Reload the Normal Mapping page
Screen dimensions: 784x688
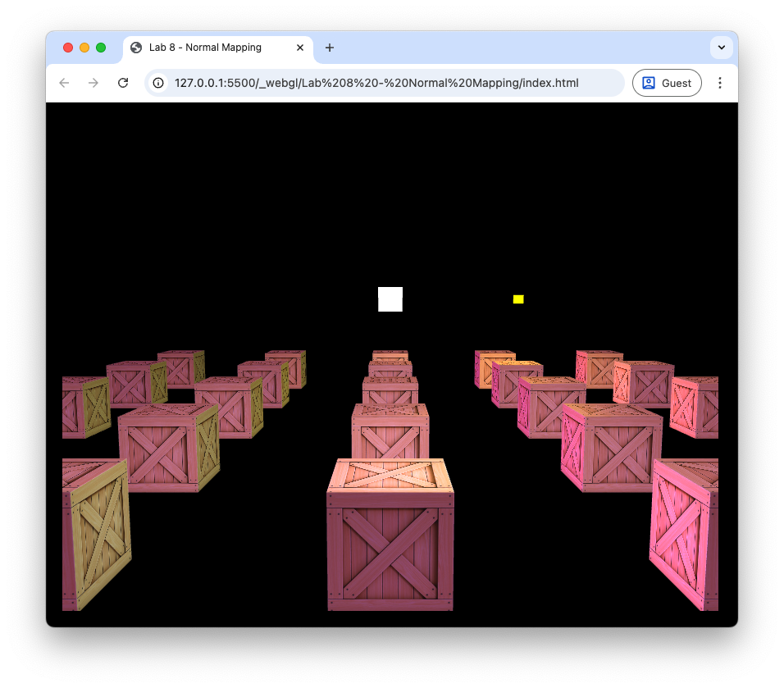point(123,83)
